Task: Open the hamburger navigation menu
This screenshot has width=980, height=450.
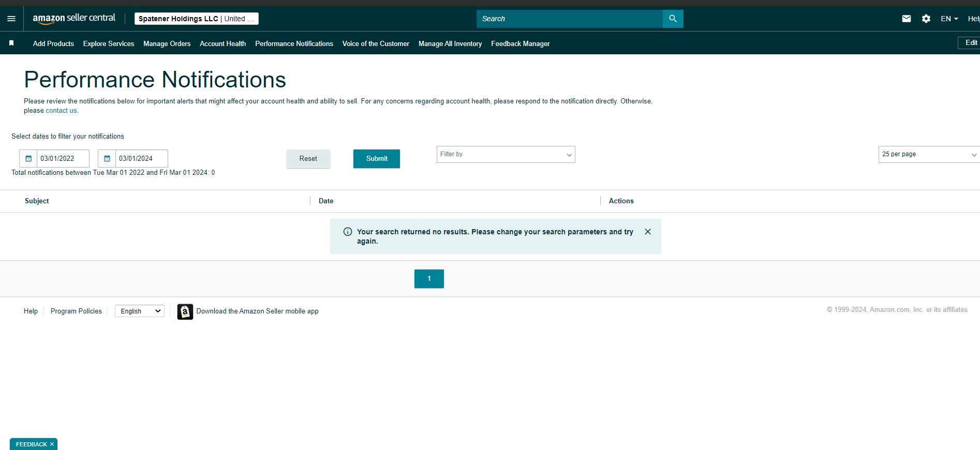Action: point(11,19)
